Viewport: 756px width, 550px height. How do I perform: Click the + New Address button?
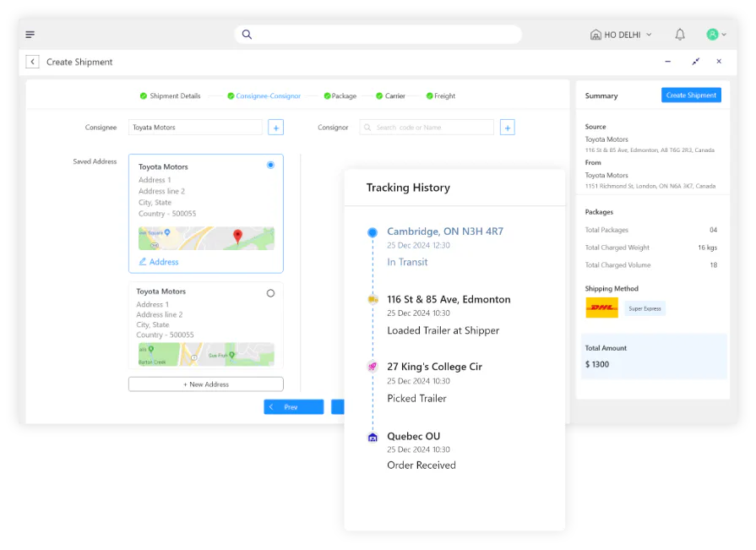206,384
